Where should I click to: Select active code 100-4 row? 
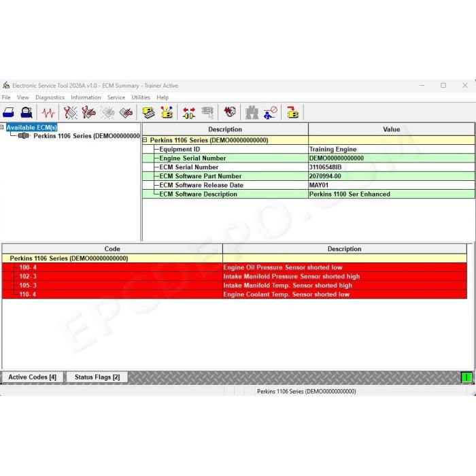click(235, 267)
